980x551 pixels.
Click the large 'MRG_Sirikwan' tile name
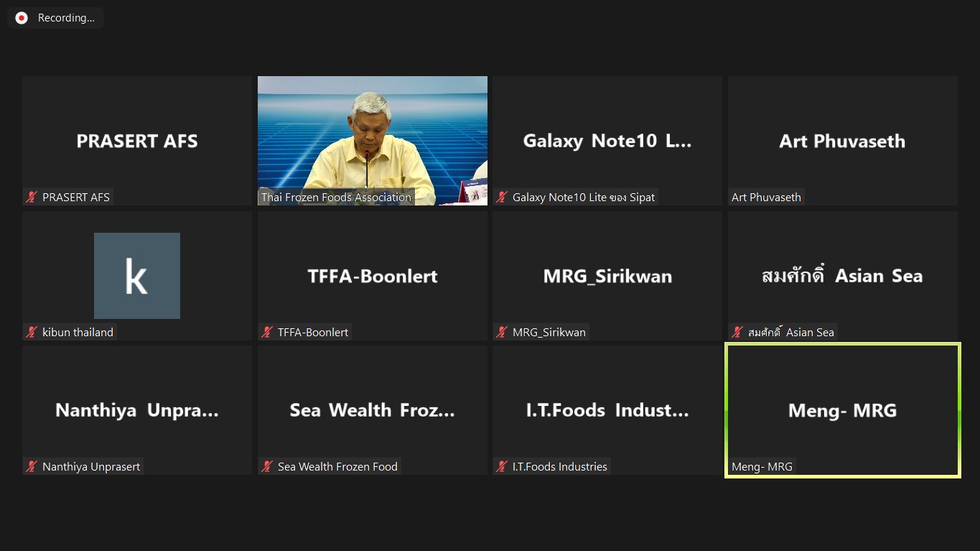coord(607,276)
